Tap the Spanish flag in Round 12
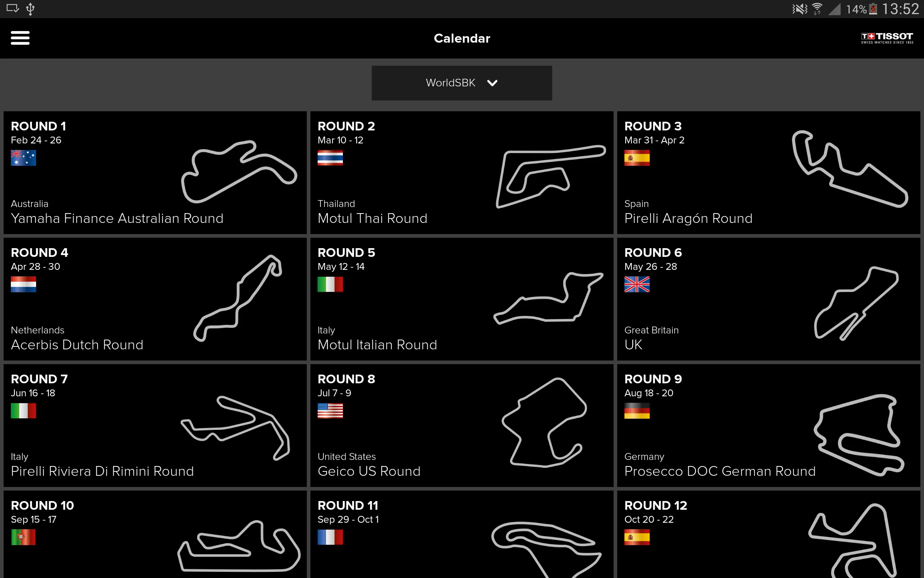924x578 pixels. pyautogui.click(x=637, y=537)
